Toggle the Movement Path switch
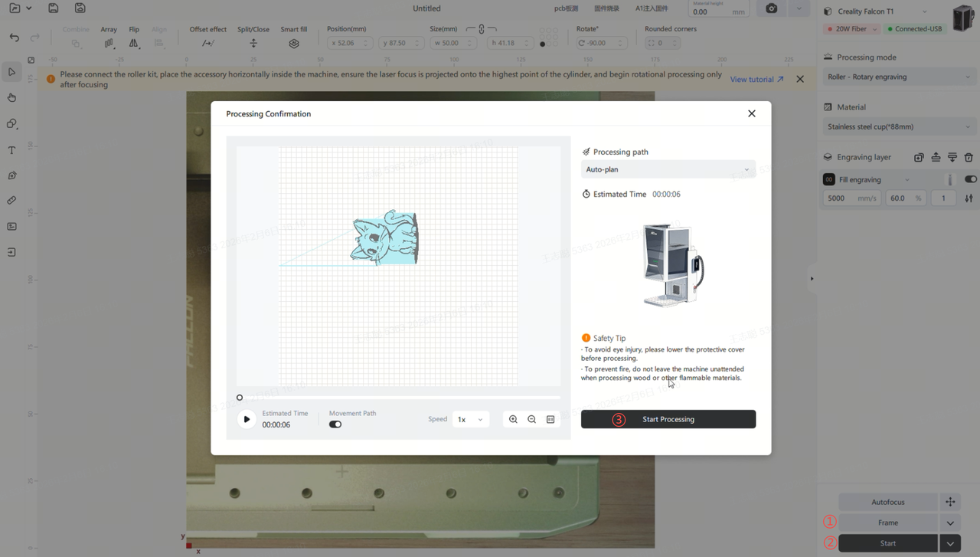Viewport: 980px width, 557px height. [x=335, y=424]
